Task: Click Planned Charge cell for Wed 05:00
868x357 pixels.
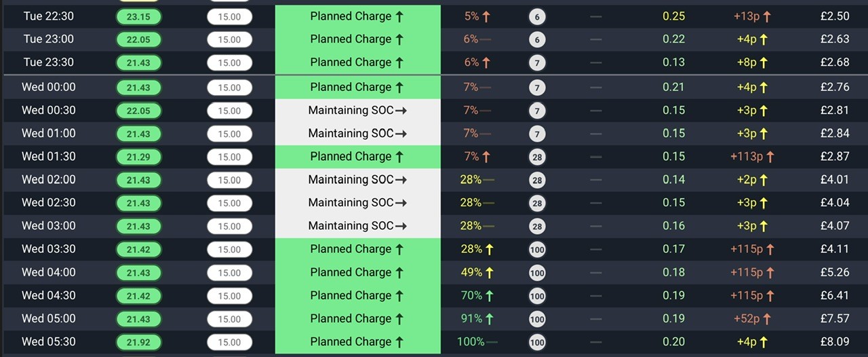Action: 357,318
